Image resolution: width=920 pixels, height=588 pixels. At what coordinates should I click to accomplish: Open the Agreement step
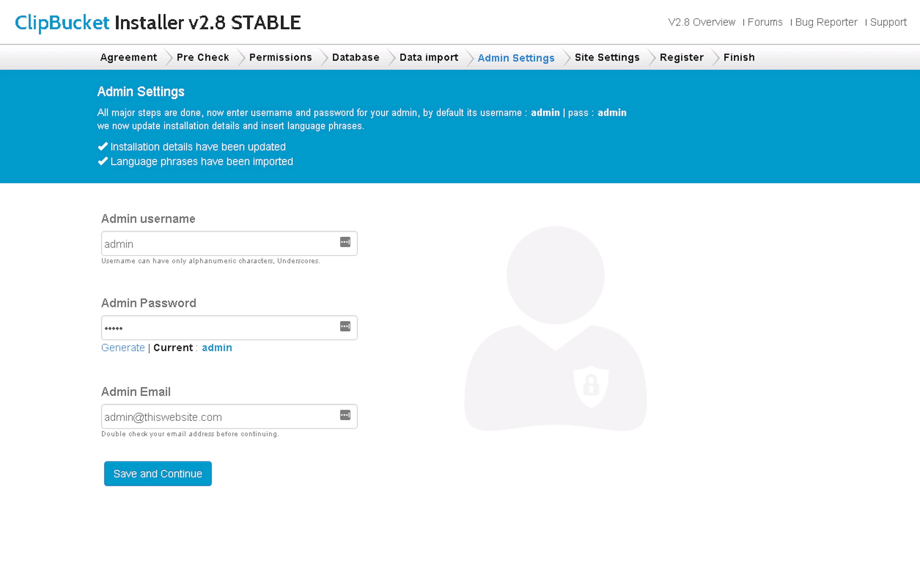pyautogui.click(x=128, y=57)
